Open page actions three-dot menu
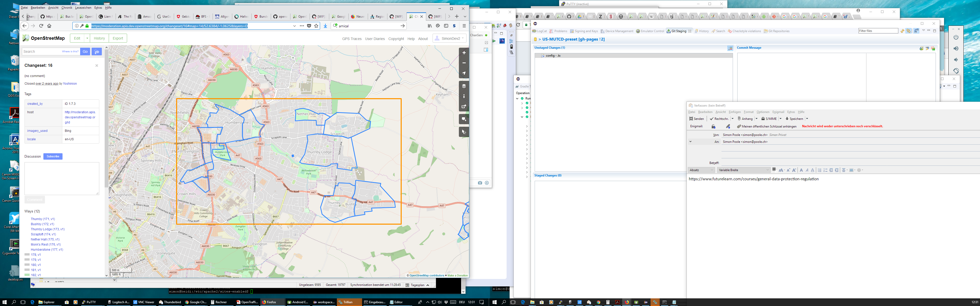 coord(302,26)
